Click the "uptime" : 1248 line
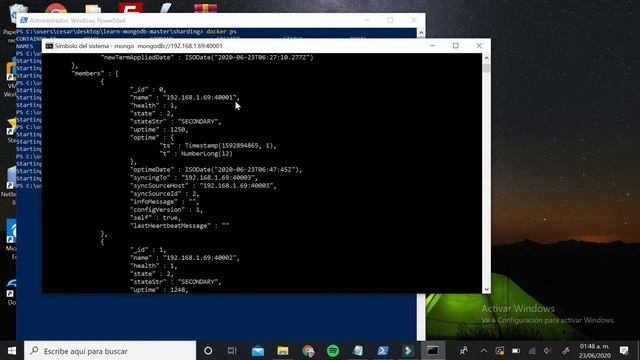640x360 pixels. coord(159,289)
